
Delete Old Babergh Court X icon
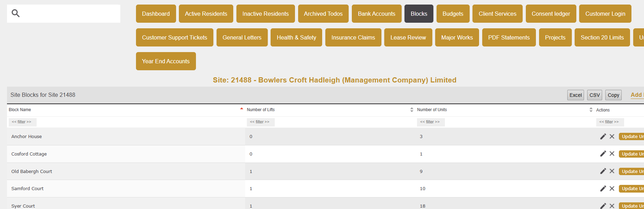[612, 171]
